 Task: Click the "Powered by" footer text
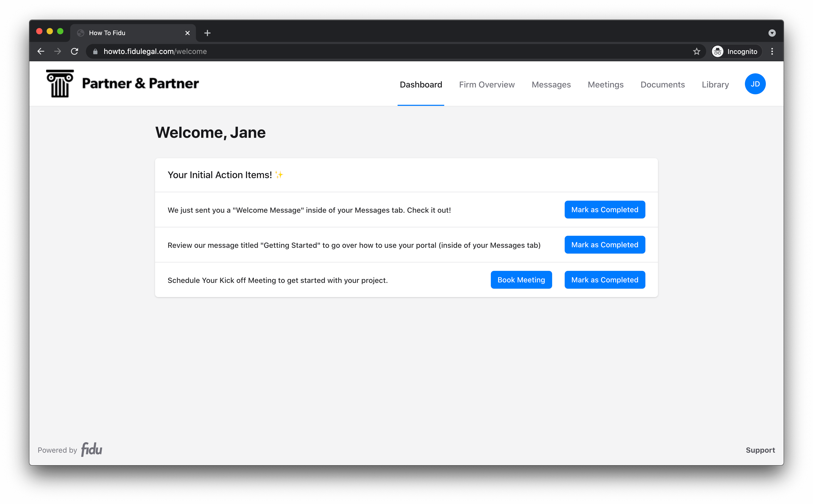(x=57, y=450)
